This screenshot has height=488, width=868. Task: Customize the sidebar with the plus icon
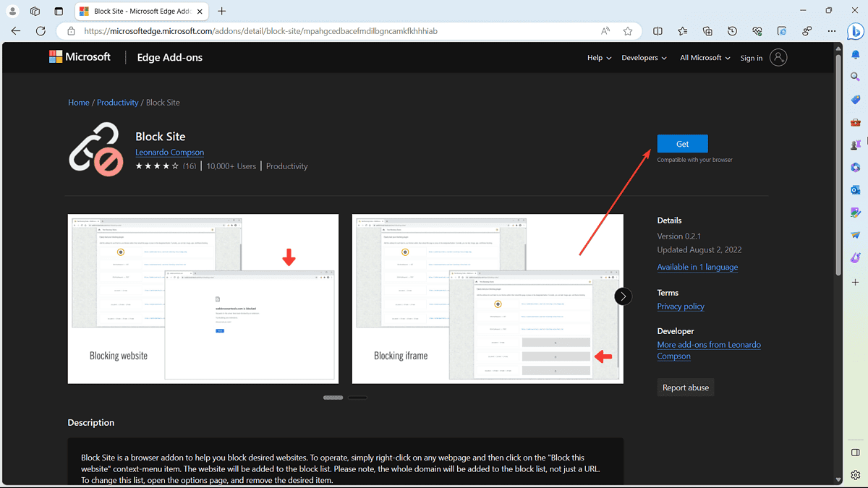856,282
